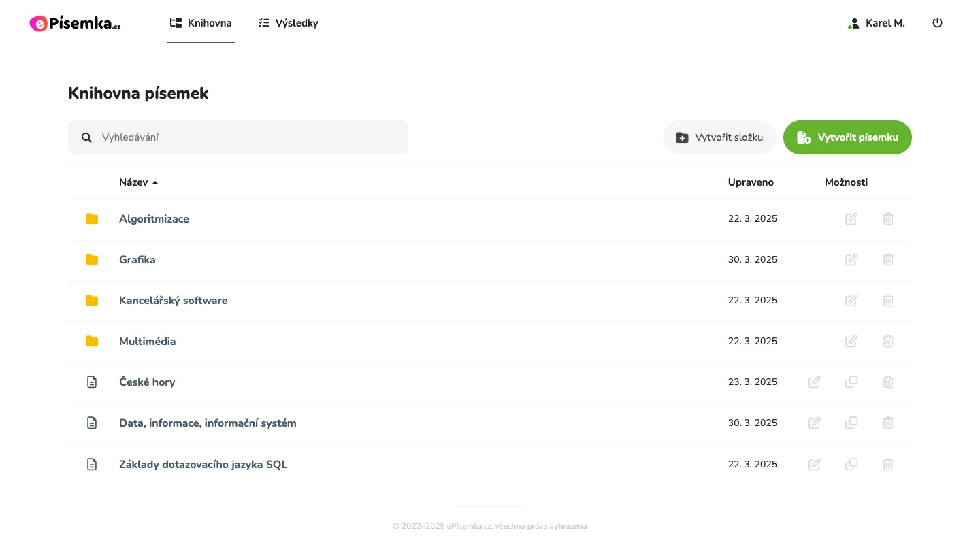Click the edit icon for České hory test
980x560 pixels.
[x=814, y=382]
